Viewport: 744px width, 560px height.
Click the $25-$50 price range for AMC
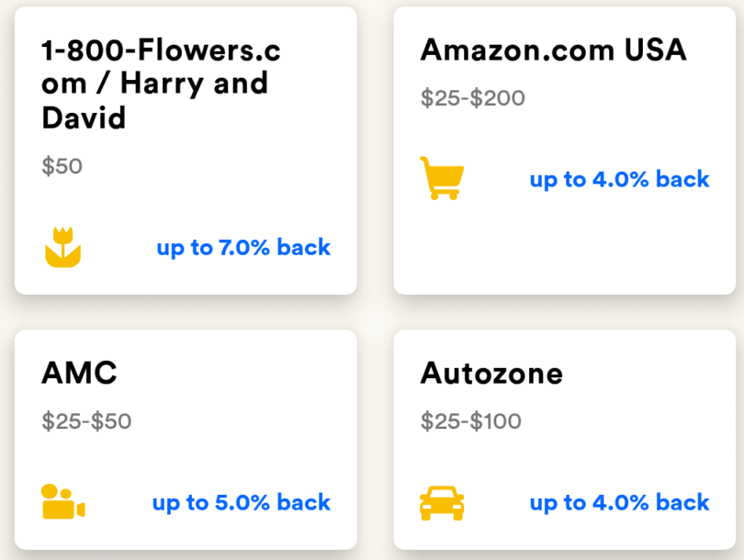click(x=86, y=421)
